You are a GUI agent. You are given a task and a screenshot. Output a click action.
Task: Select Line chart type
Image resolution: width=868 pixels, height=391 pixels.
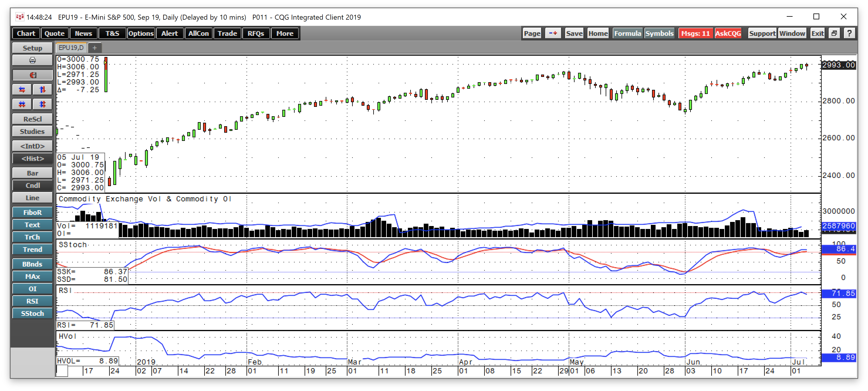32,198
